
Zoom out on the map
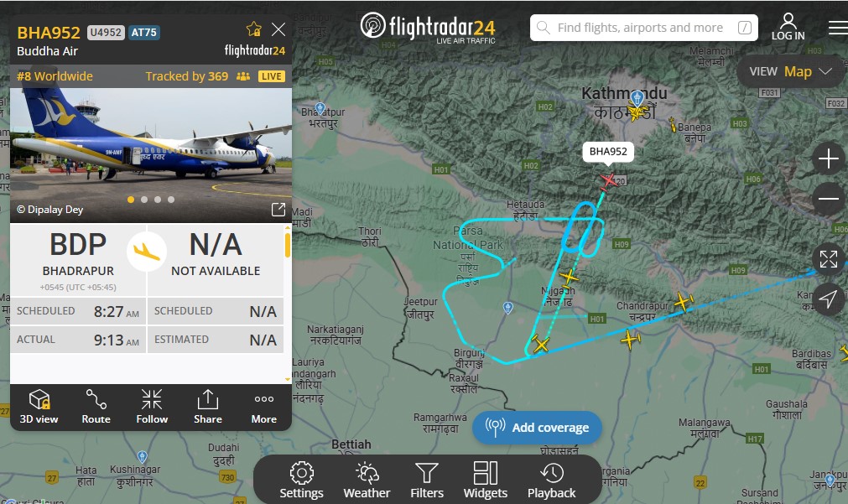click(828, 199)
